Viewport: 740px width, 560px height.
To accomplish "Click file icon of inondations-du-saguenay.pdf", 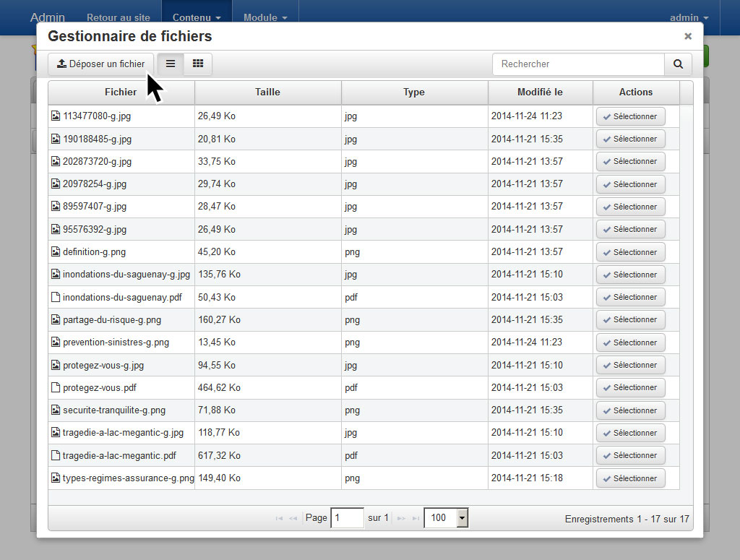I will click(56, 297).
